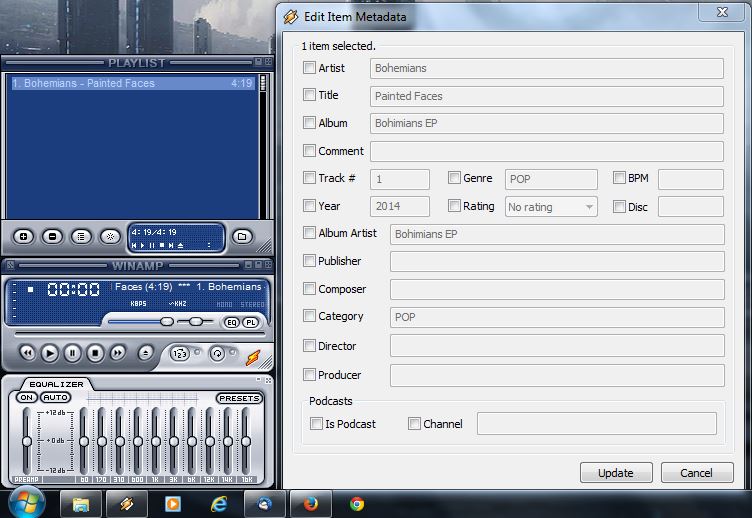Screen dimensions: 752x518
Task: Check the Year checkbox
Action: [x=309, y=206]
